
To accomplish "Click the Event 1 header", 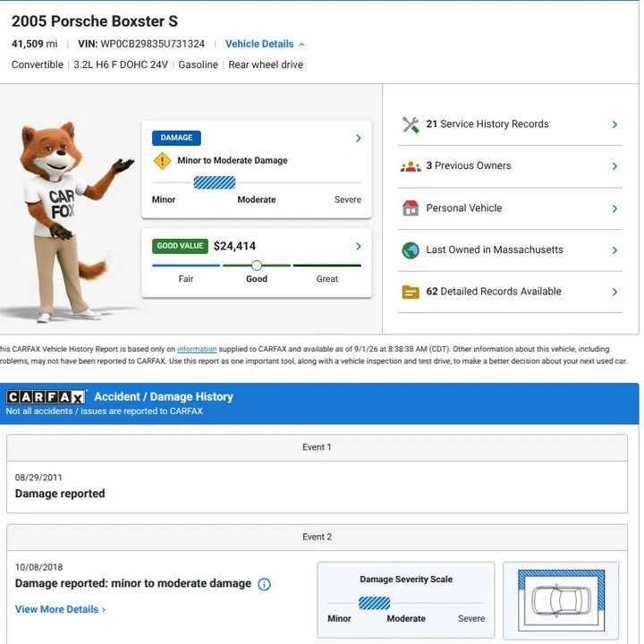I will (x=317, y=448).
